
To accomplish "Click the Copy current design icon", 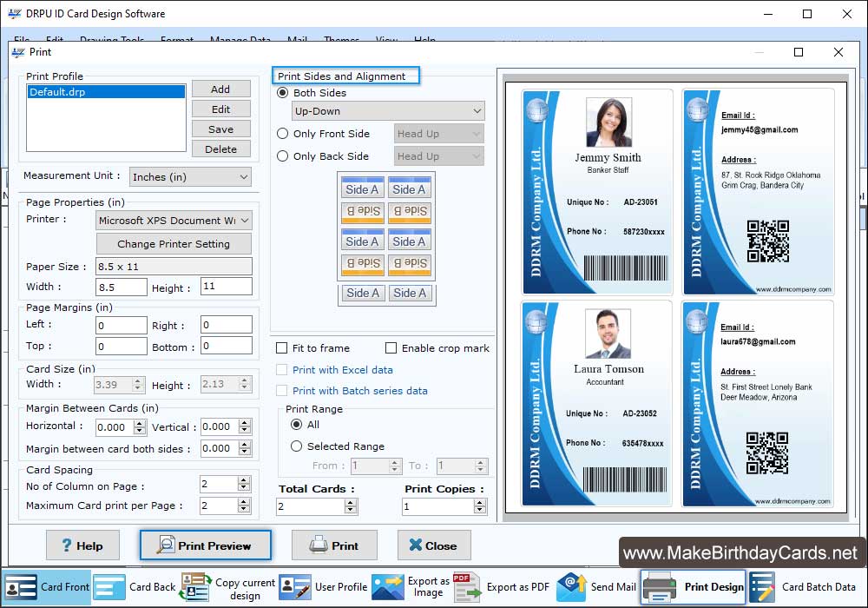I will pyautogui.click(x=195, y=587).
